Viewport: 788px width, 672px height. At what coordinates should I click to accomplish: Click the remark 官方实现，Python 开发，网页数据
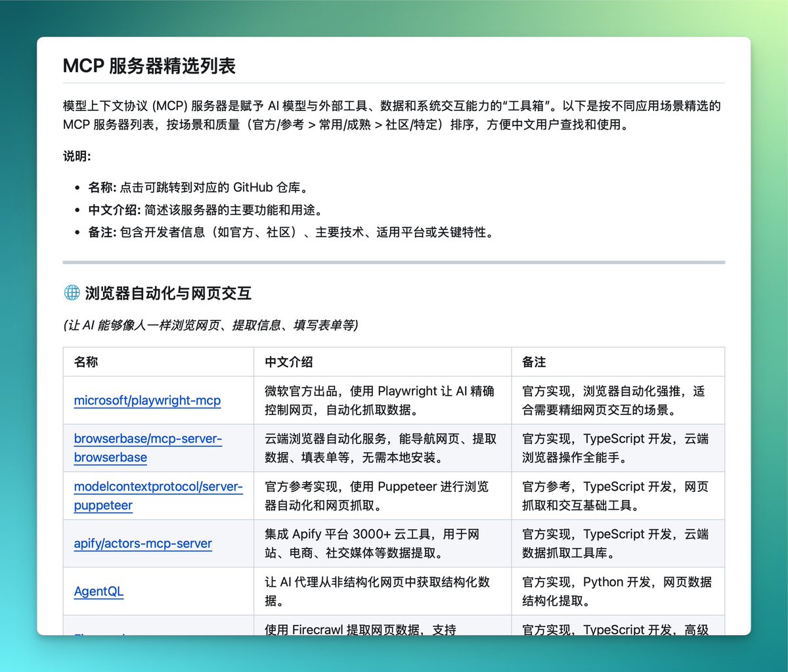618,591
